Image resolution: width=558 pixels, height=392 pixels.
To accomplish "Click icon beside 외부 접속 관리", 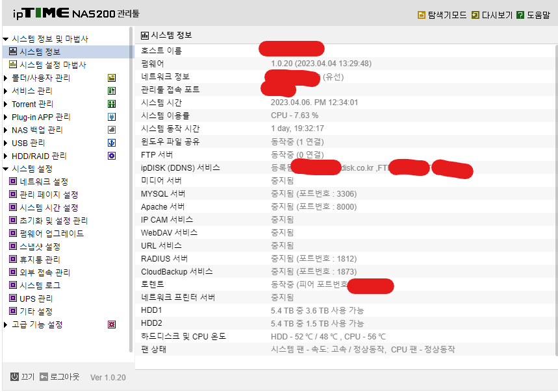I will 13,272.
